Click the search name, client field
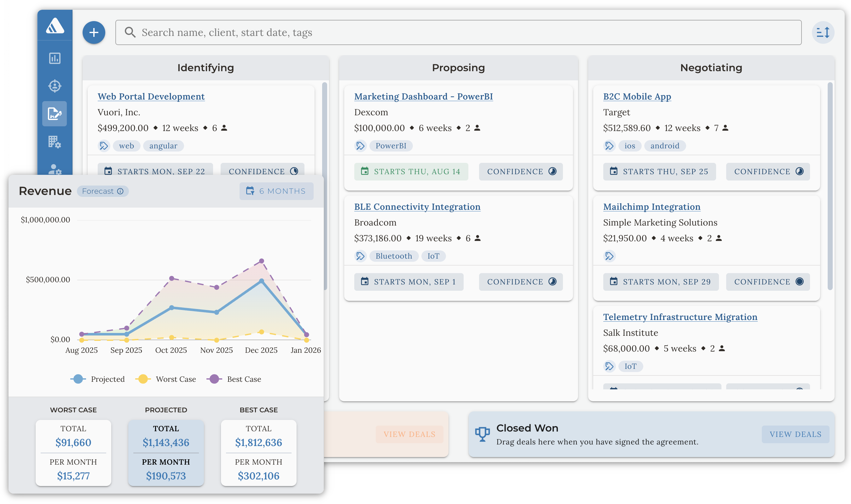Screen dimensions: 851x504 coord(458,32)
